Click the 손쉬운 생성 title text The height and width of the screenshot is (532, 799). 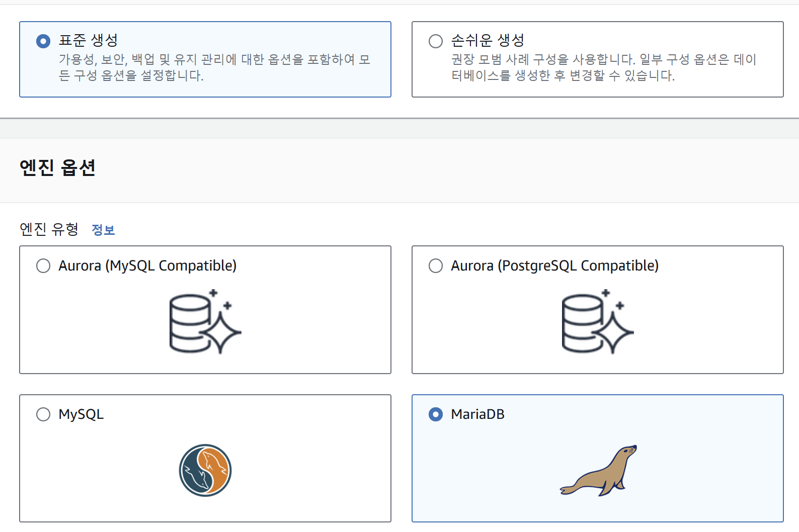click(488, 40)
